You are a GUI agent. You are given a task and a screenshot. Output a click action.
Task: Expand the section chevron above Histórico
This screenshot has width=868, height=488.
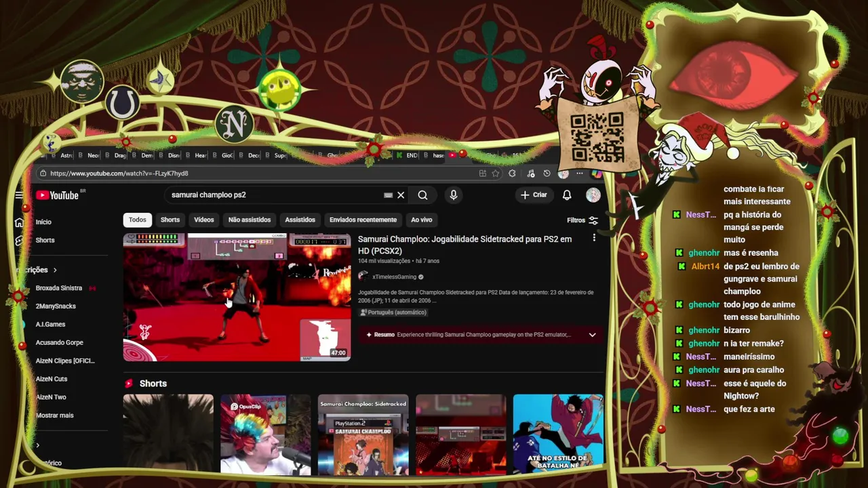point(38,445)
